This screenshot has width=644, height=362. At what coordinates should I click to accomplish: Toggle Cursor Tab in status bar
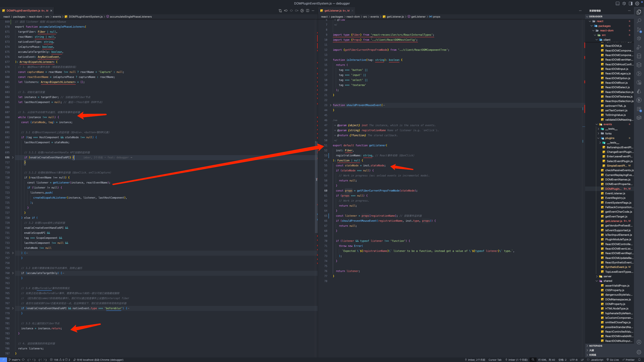click(x=495, y=360)
